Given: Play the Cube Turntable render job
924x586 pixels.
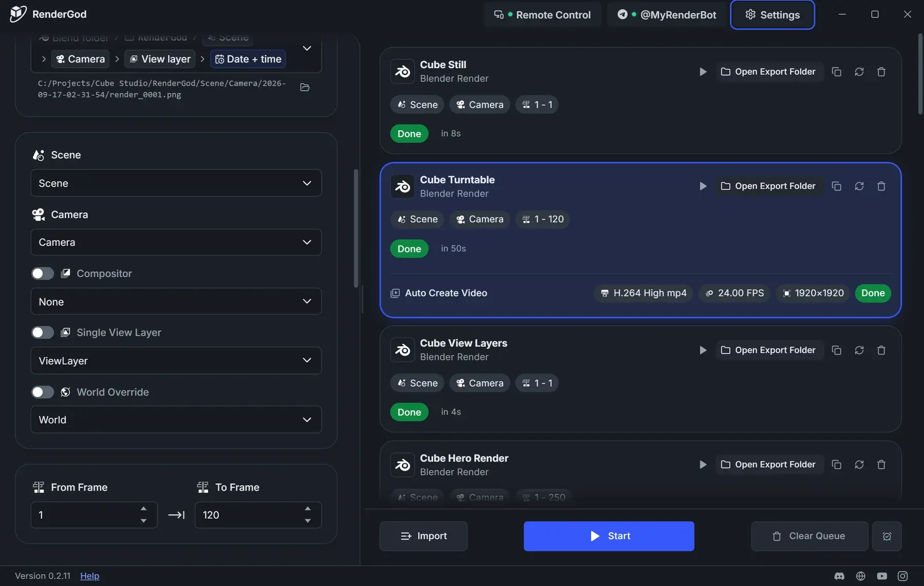Looking at the screenshot, I should point(703,186).
